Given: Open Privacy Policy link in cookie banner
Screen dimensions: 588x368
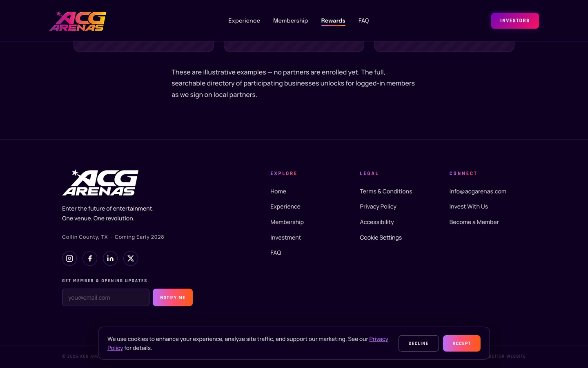Looking at the screenshot, I should point(379,339).
